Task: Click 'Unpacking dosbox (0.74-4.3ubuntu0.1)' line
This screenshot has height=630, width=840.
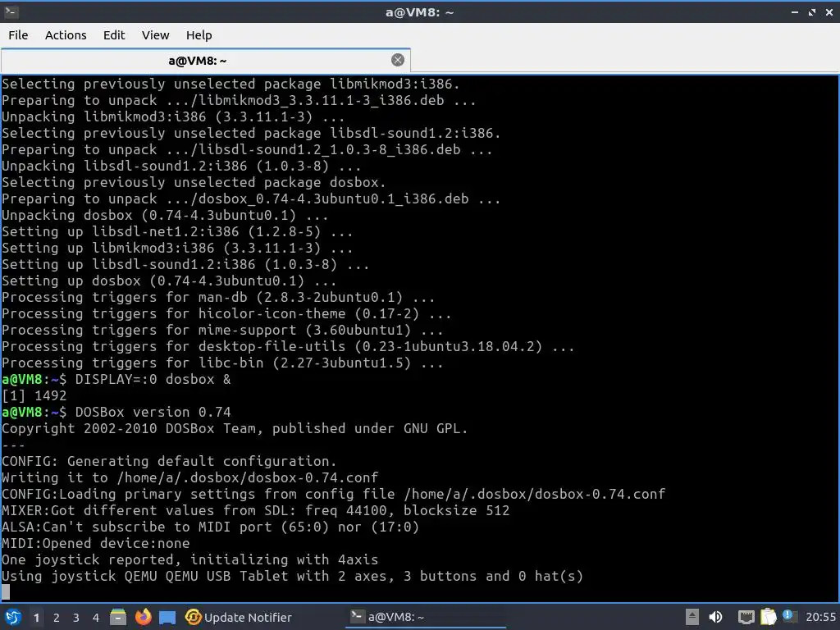Action: point(165,216)
